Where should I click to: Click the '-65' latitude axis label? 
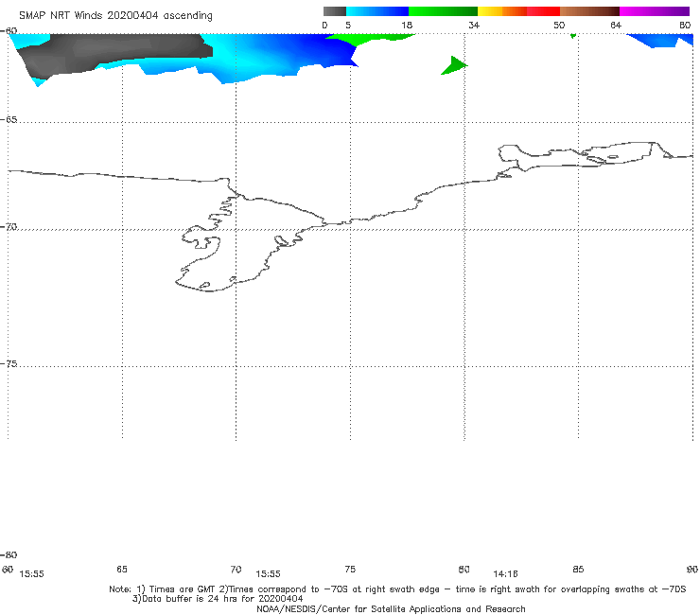coord(9,120)
